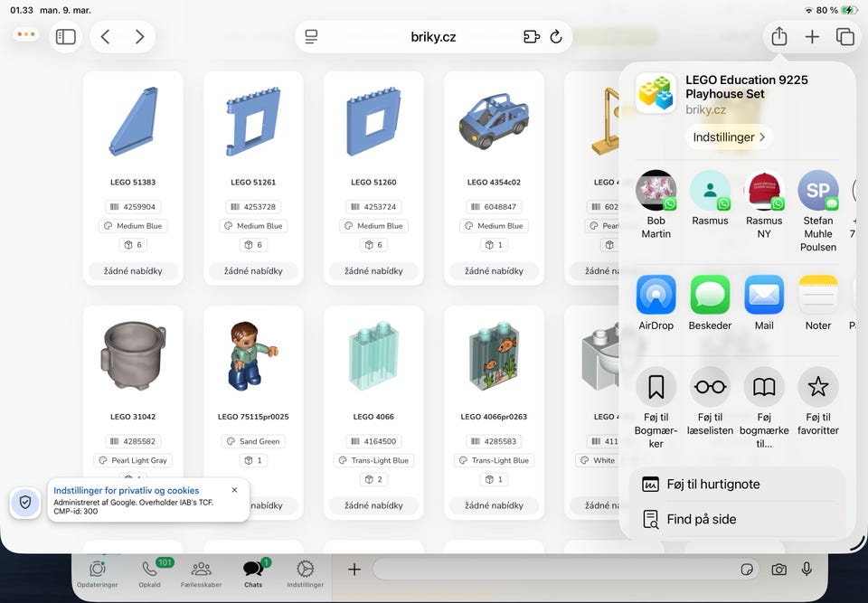Add page to Bogmærker
This screenshot has width=868, height=603.
click(x=656, y=408)
